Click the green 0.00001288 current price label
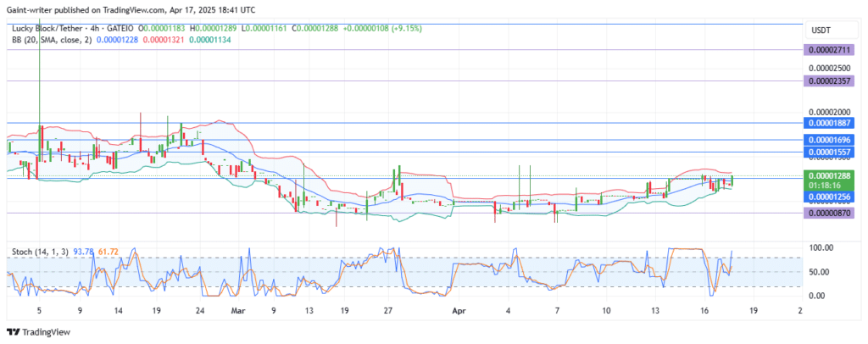This screenshot has width=868, height=344. click(829, 175)
